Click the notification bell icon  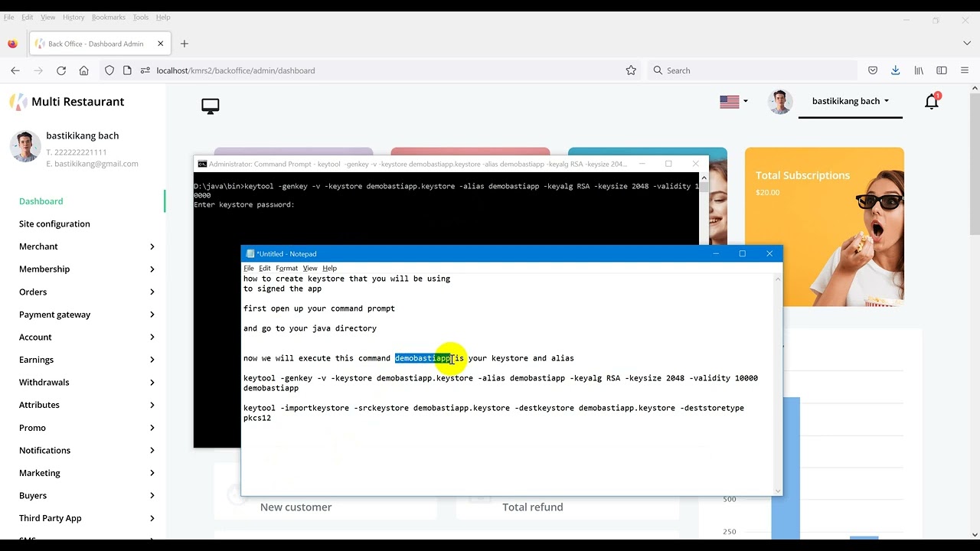(932, 101)
